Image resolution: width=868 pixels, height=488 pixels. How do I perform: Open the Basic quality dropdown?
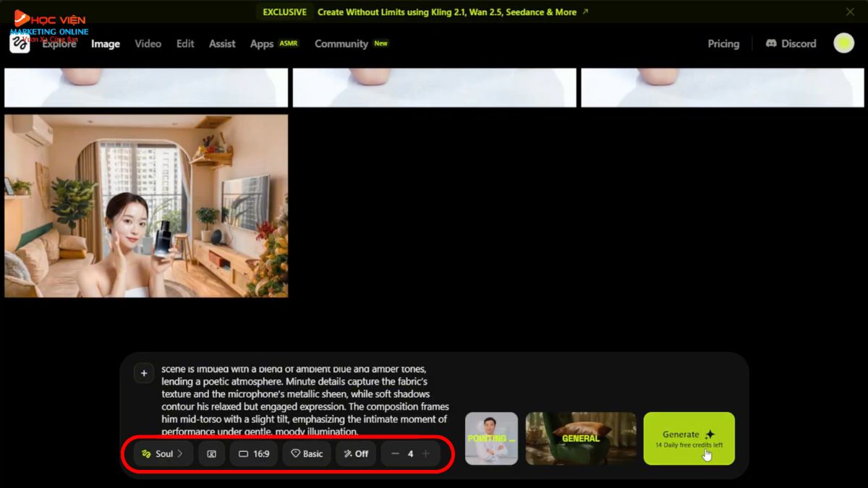coord(307,454)
